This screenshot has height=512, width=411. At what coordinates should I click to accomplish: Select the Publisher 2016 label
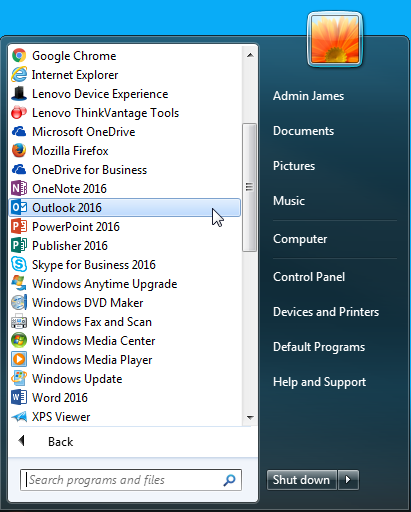(70, 246)
